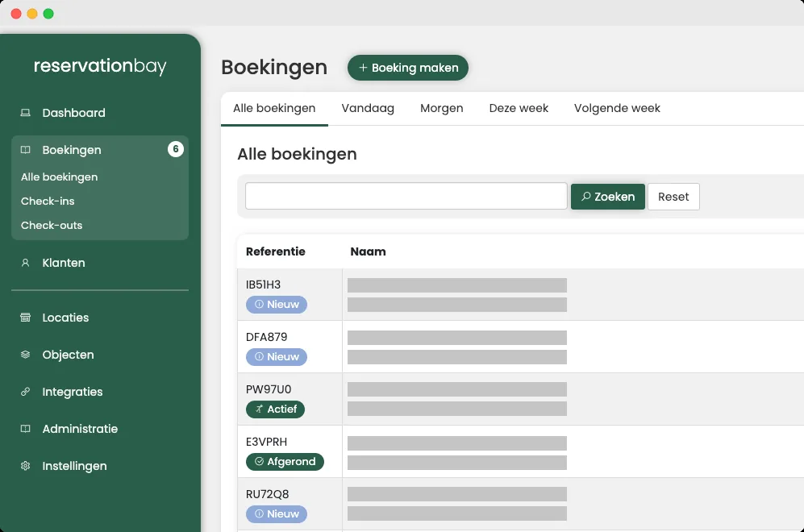Click the Boekingen page heading
Viewport: 804px width, 532px height.
coord(274,67)
